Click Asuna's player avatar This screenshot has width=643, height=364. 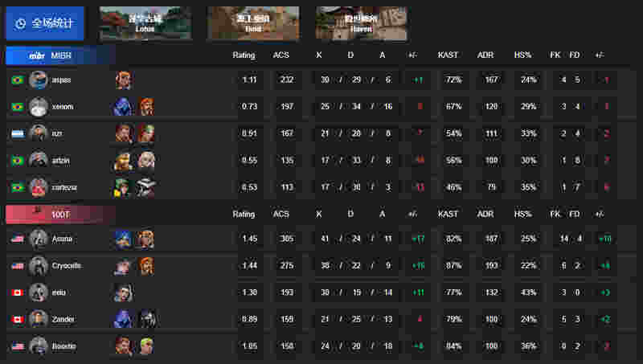38,239
